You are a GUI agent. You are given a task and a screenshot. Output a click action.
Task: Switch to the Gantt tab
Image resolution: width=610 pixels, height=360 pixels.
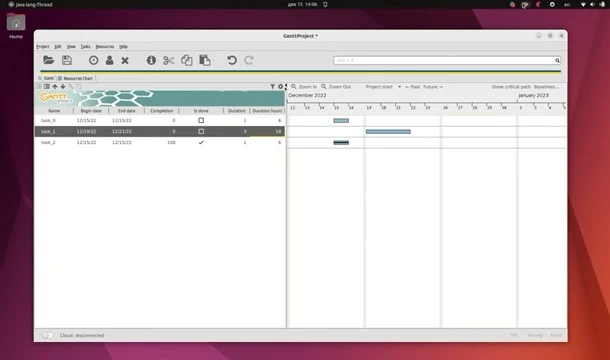(46, 78)
